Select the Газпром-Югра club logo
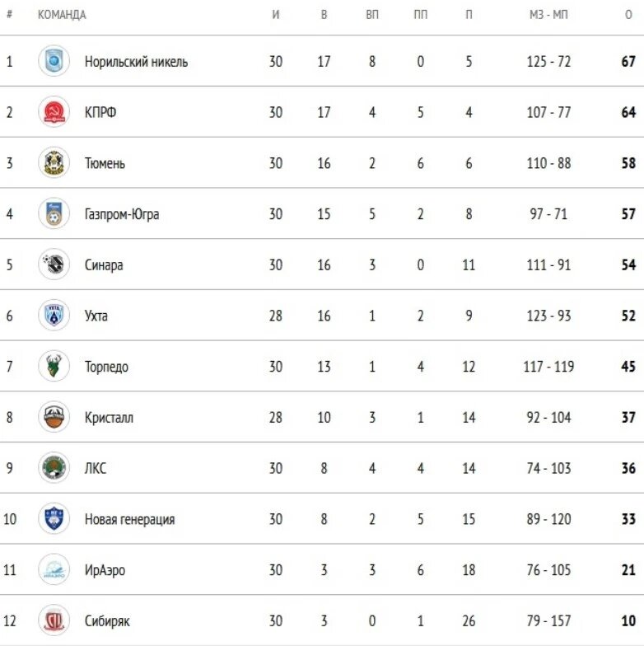The height and width of the screenshot is (646, 644). [54, 213]
